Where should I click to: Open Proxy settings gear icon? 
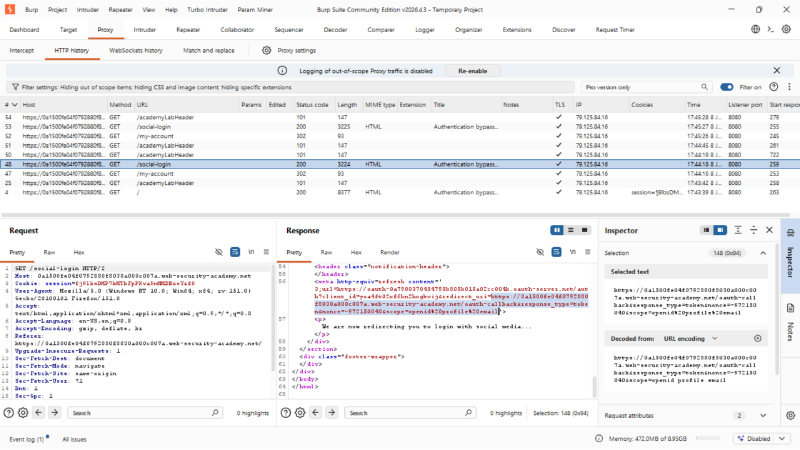pyautogui.click(x=266, y=50)
